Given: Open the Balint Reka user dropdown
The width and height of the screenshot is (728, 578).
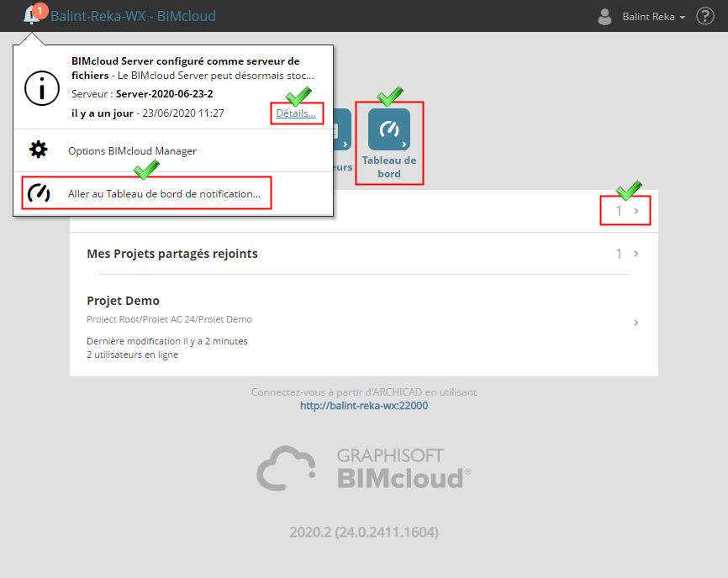Looking at the screenshot, I should click(654, 17).
